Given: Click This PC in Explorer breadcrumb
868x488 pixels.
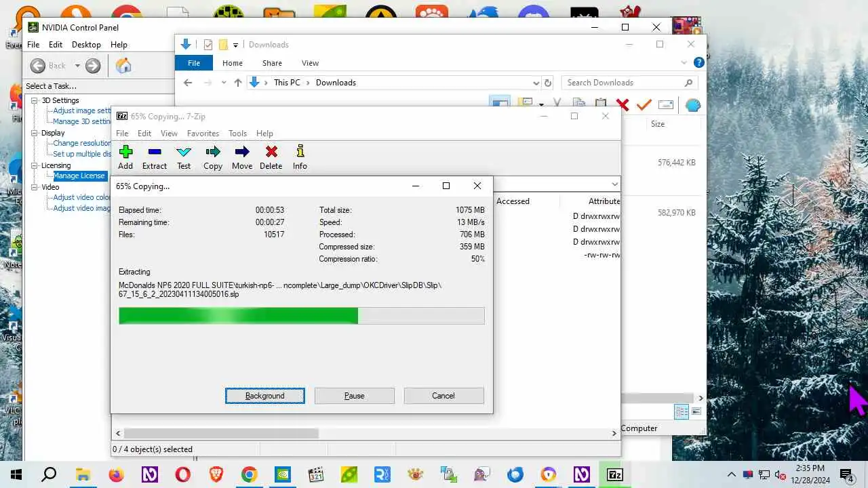Looking at the screenshot, I should (287, 83).
